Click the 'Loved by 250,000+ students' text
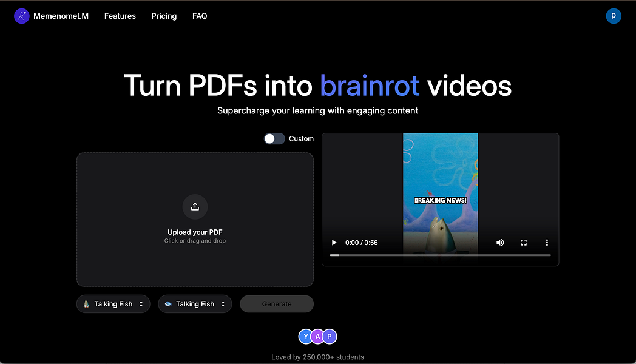636x364 pixels. pos(317,357)
